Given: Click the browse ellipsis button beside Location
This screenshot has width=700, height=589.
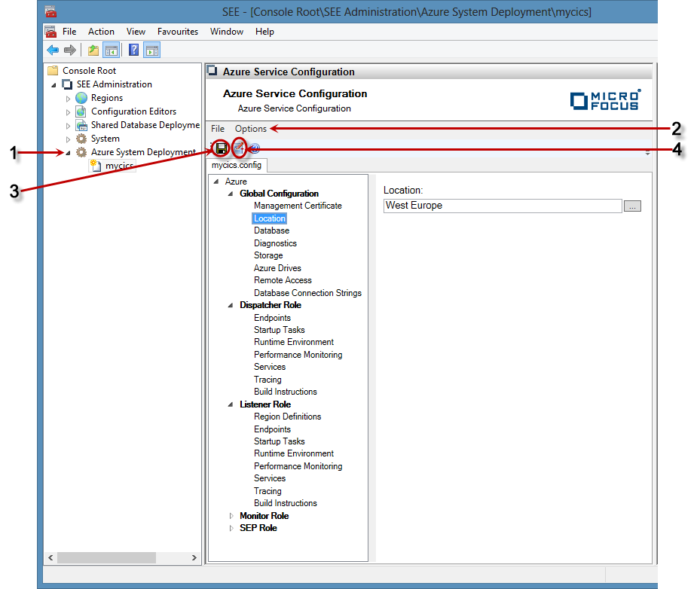Looking at the screenshot, I should 632,206.
